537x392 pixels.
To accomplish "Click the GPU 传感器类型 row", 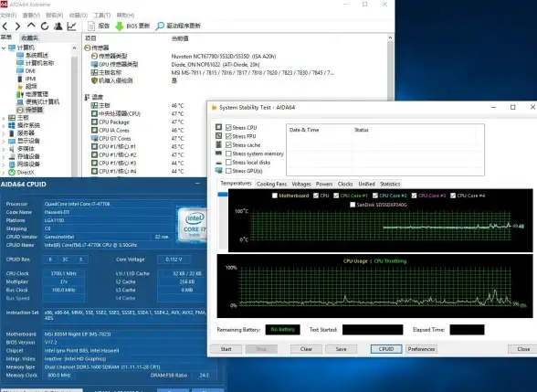I will click(115, 64).
